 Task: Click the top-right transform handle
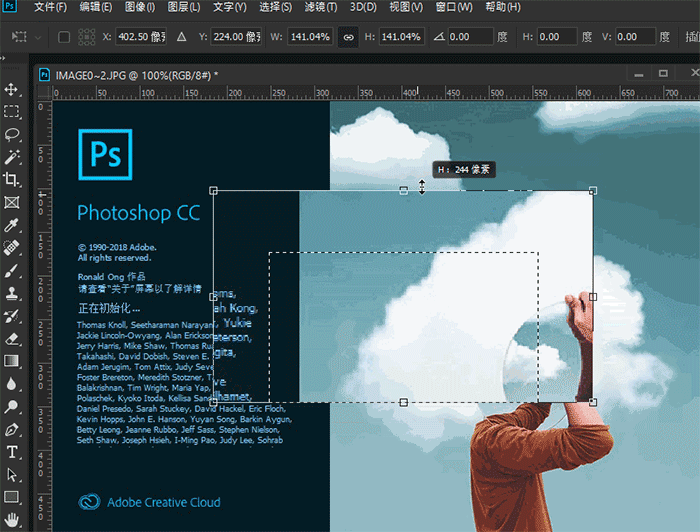[x=593, y=191]
